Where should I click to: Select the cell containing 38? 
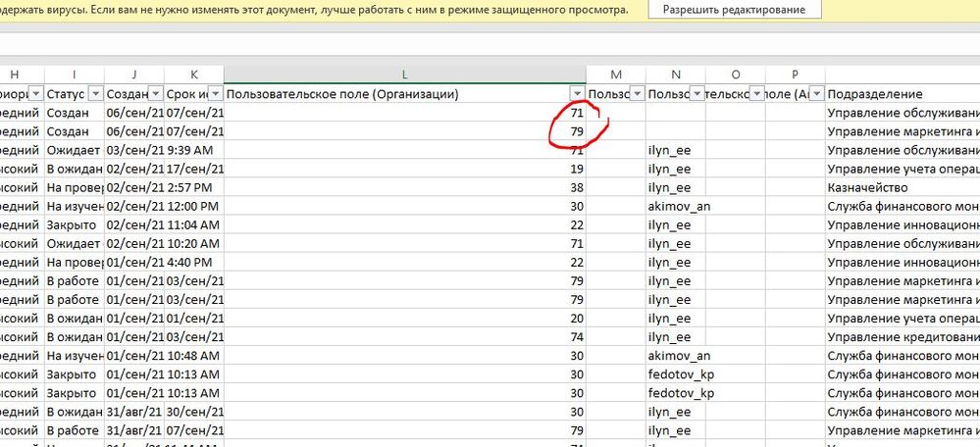pyautogui.click(x=404, y=187)
